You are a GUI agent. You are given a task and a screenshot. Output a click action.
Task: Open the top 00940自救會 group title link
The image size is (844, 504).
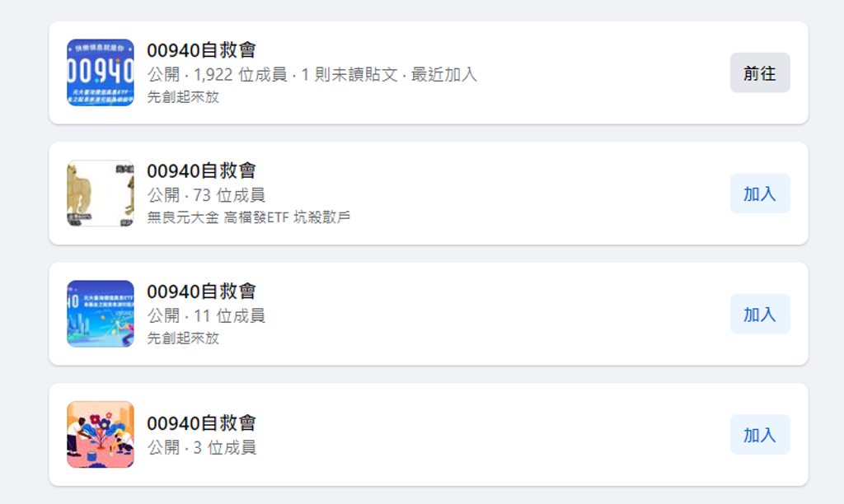pyautogui.click(x=201, y=49)
